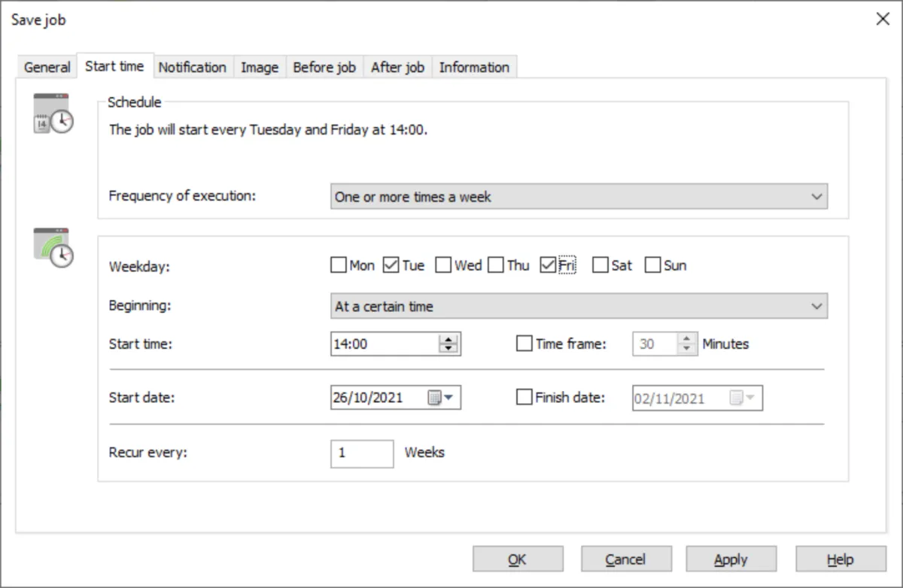Close the Save job dialog
The image size is (903, 588).
click(883, 20)
